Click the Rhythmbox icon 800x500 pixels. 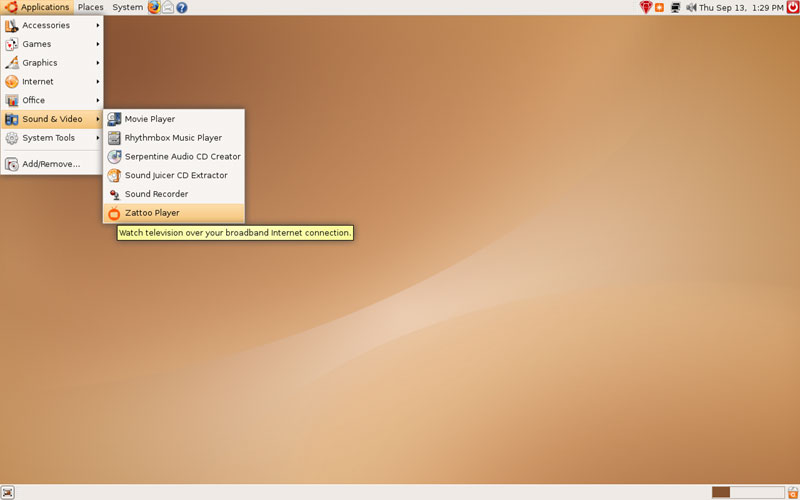pyautogui.click(x=114, y=138)
